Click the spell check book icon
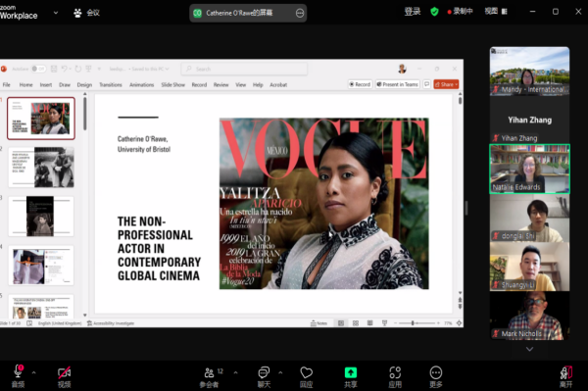The height and width of the screenshot is (391, 588). coord(29,323)
